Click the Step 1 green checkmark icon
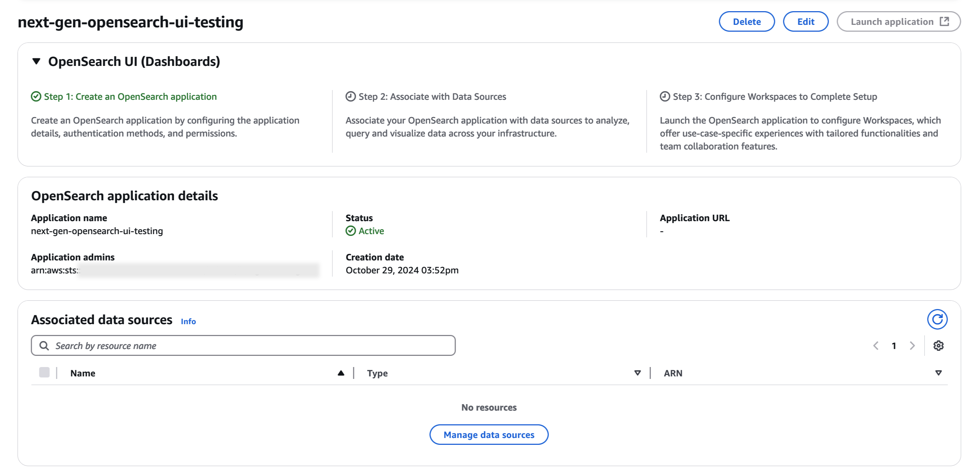This screenshot has width=980, height=474. [36, 97]
